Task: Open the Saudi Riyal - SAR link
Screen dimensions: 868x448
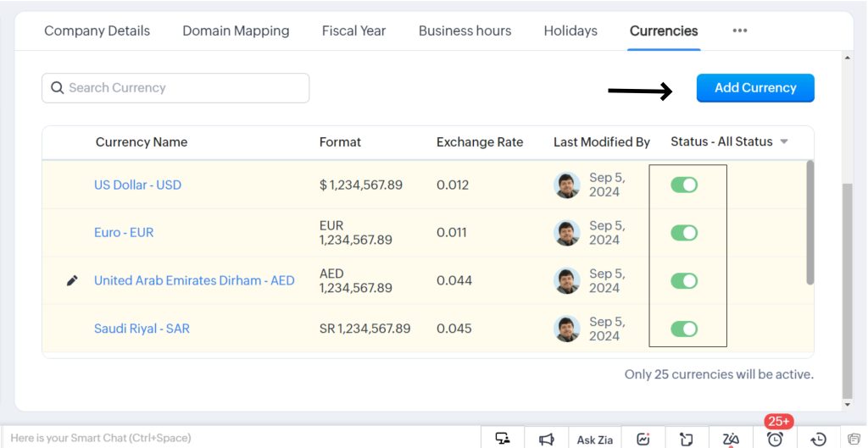Action: coord(142,329)
